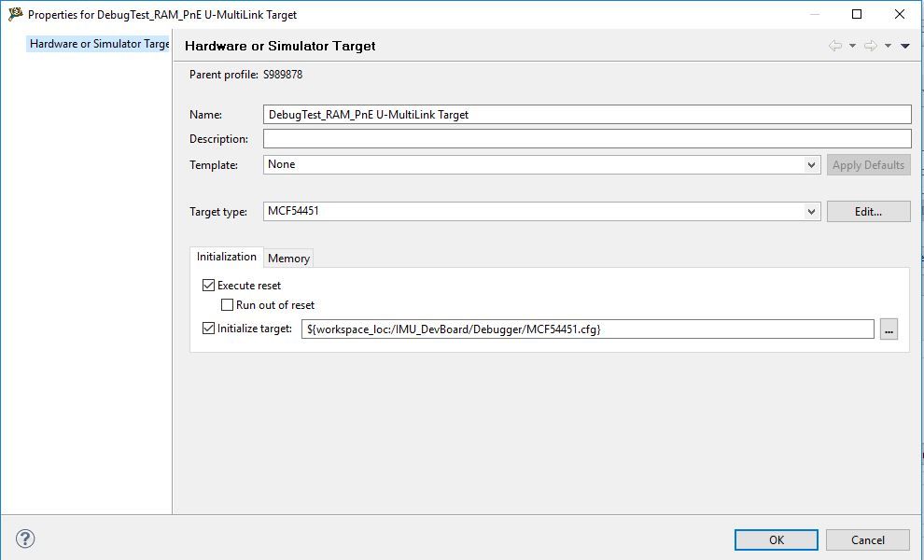Select the Initialization tab
This screenshot has height=560, width=924.
coord(226,257)
